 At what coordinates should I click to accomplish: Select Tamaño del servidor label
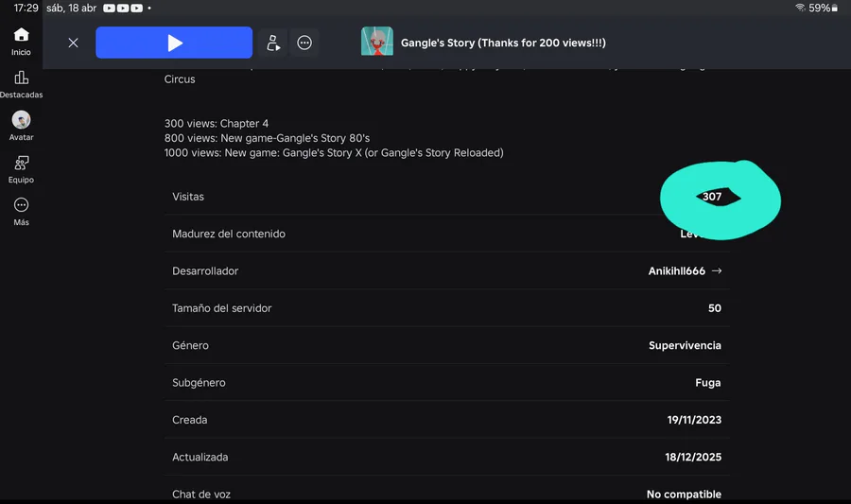point(222,308)
